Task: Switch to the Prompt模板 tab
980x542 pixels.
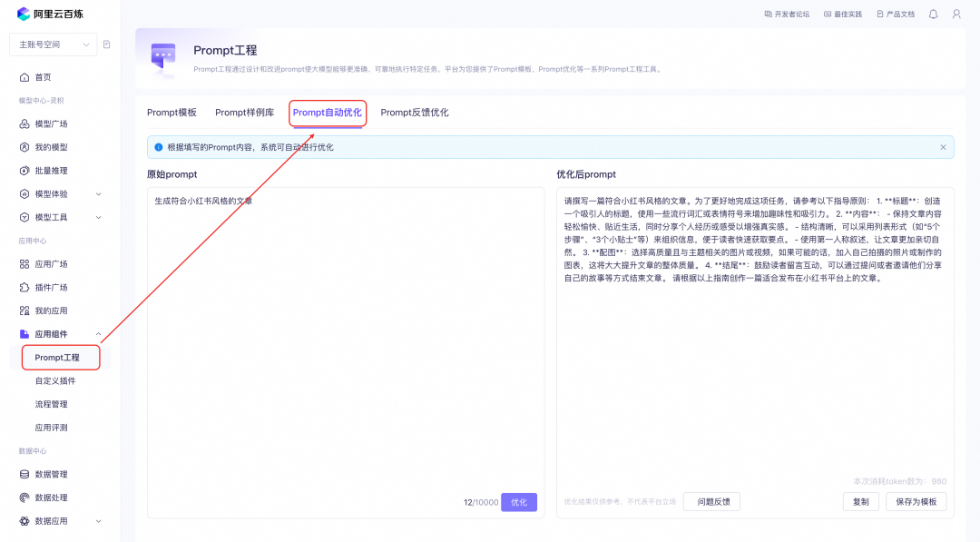Action: (x=171, y=113)
